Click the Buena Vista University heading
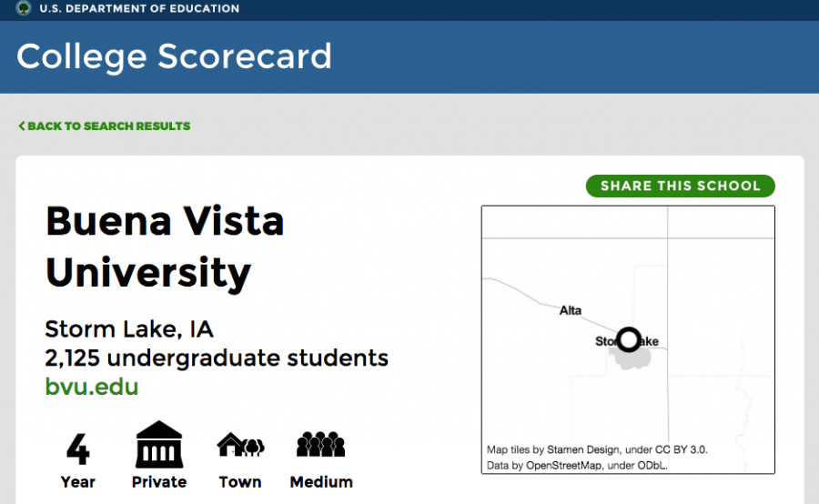Viewport: 819px width, 504px height. pyautogui.click(x=165, y=247)
